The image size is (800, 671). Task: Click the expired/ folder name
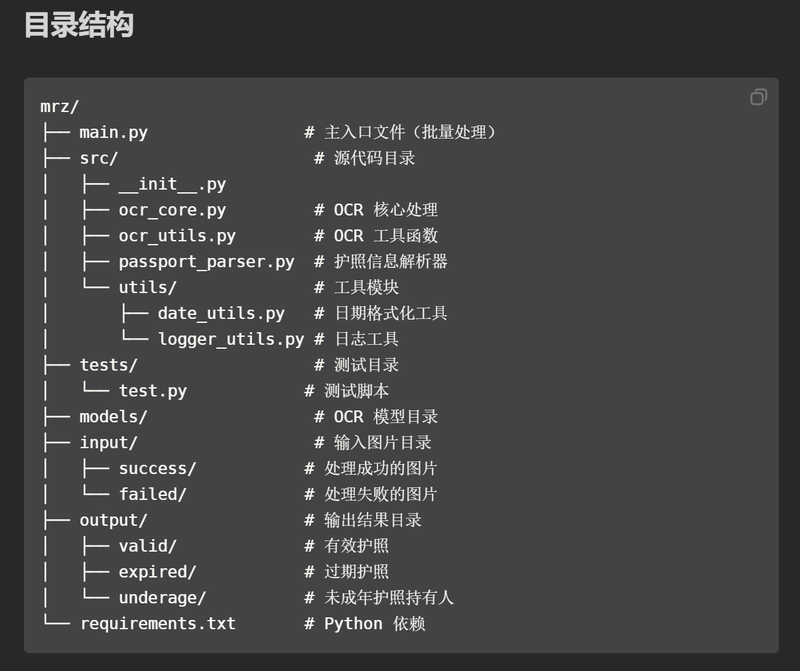(x=157, y=572)
